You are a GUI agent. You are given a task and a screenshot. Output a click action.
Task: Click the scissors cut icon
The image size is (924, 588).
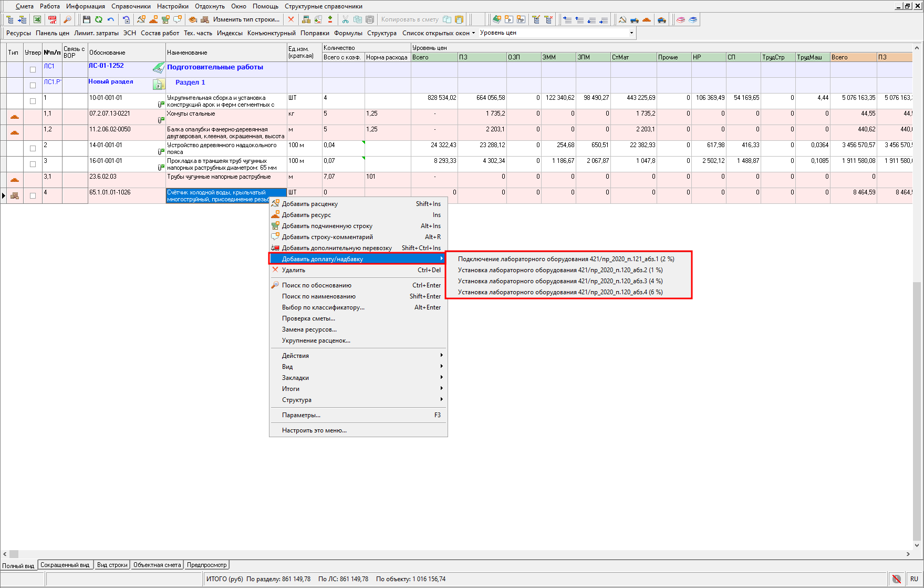(345, 19)
